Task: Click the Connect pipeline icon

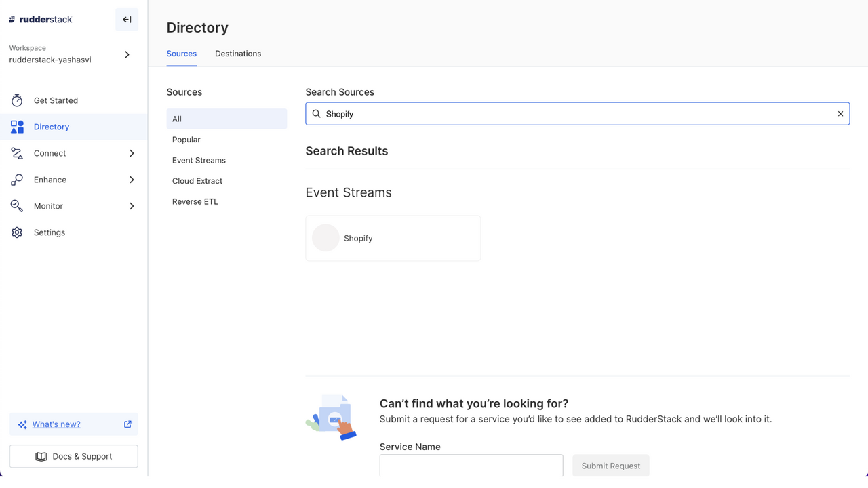Action: click(x=16, y=153)
